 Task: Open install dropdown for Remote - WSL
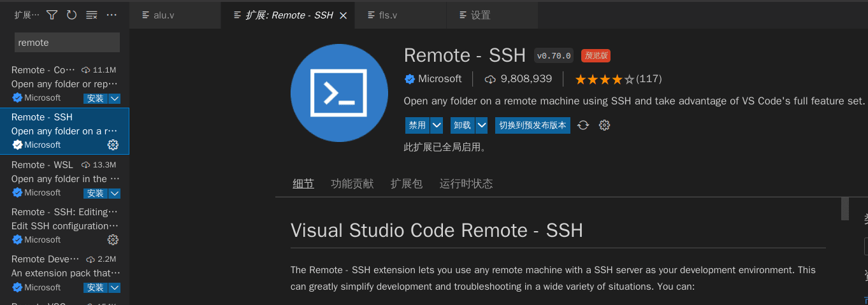(115, 193)
